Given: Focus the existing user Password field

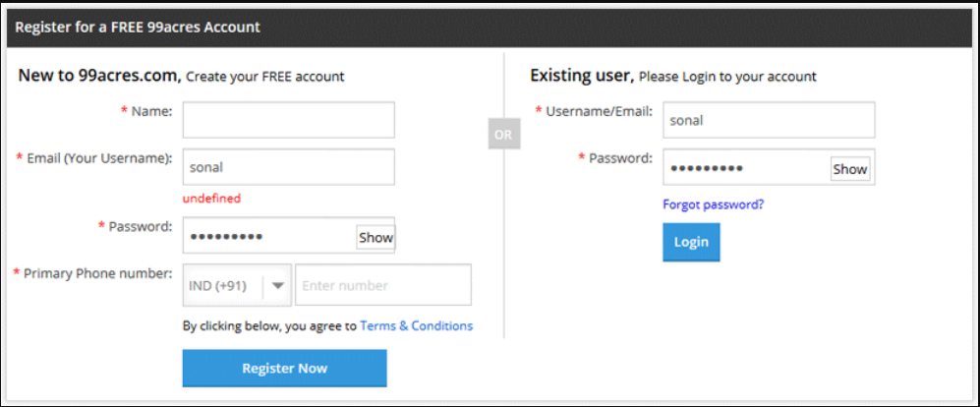Looking at the screenshot, I should pyautogui.click(x=747, y=169).
